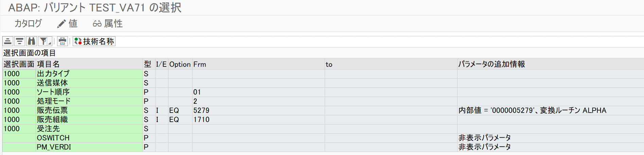Click the printer icon in the toolbar
The image size is (644, 155).
62,41
